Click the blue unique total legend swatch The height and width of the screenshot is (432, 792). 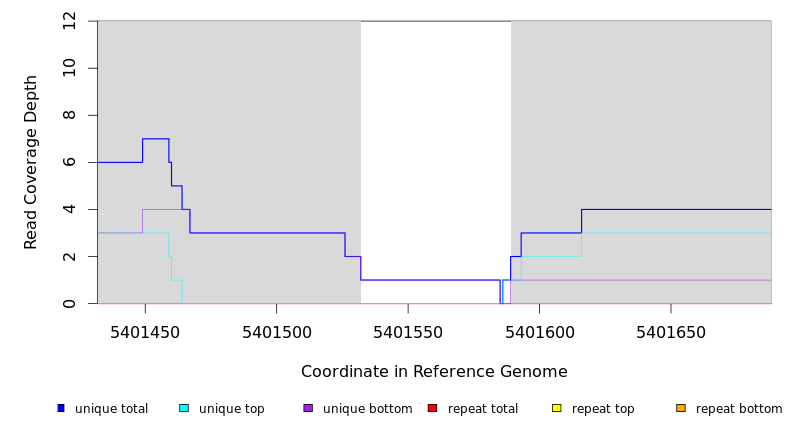[61, 408]
